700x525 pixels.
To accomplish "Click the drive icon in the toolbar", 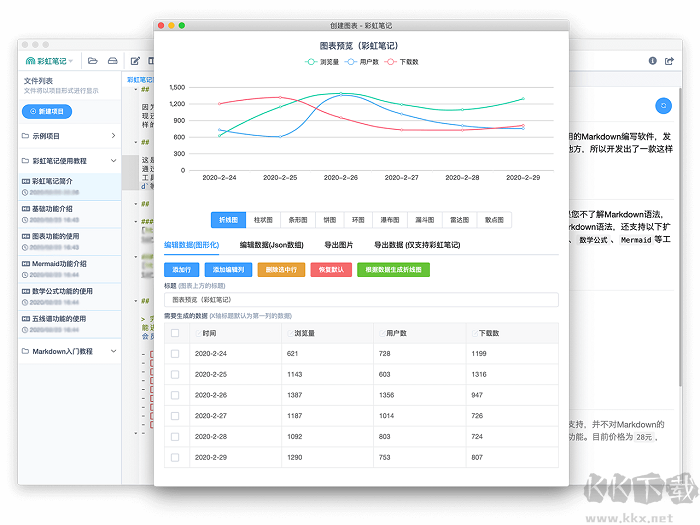I will pos(112,61).
